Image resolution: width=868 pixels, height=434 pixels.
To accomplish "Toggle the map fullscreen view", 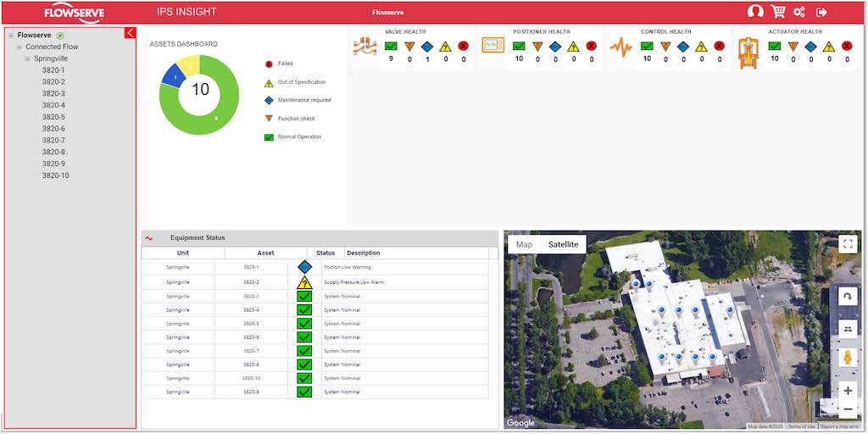I will (848, 244).
